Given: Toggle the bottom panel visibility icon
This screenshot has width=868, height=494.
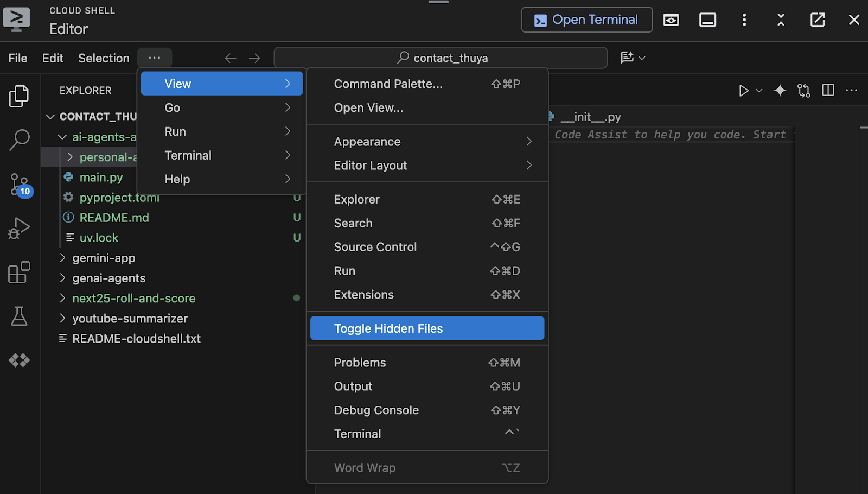Looking at the screenshot, I should coord(707,20).
